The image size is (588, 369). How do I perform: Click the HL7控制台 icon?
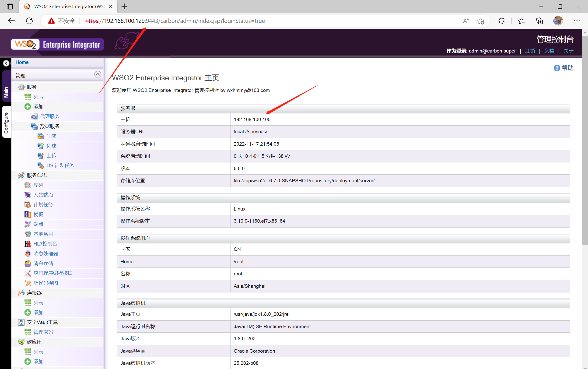point(28,244)
